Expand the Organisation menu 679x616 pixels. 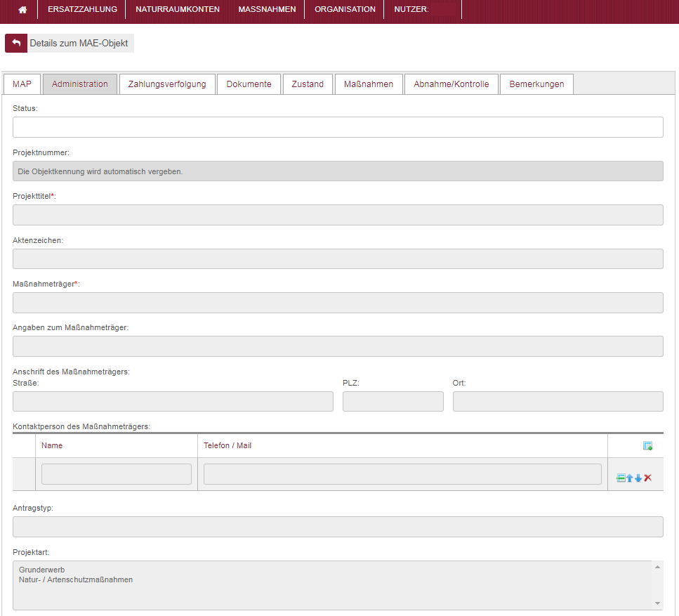click(x=345, y=10)
